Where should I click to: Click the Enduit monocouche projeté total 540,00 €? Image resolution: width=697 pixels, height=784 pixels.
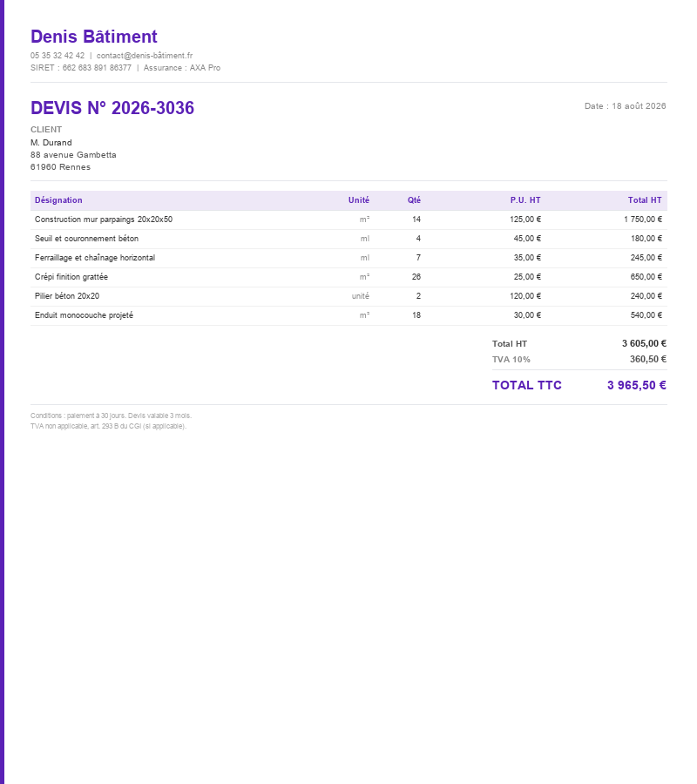click(646, 315)
